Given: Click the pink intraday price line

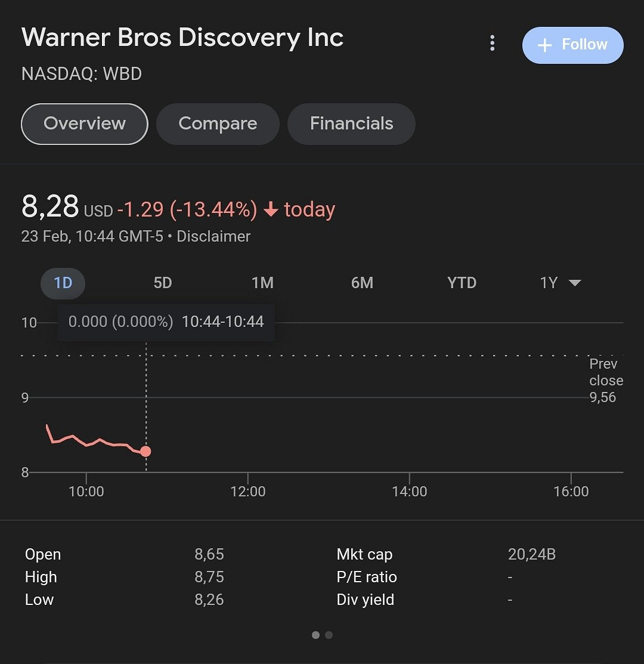Looking at the screenshot, I should tap(95, 443).
